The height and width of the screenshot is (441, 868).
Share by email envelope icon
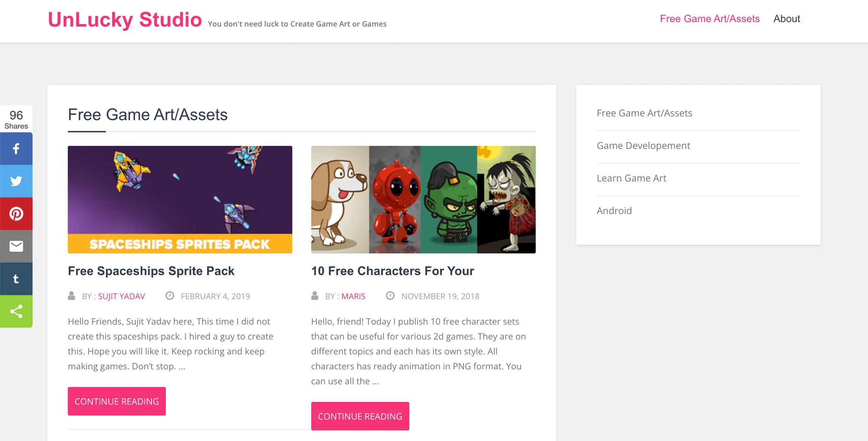click(x=16, y=246)
